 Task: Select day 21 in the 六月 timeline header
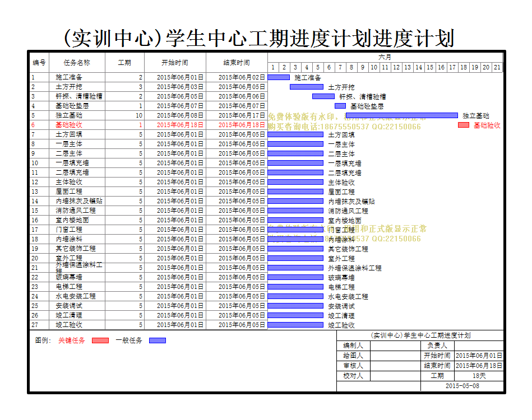click(497, 67)
